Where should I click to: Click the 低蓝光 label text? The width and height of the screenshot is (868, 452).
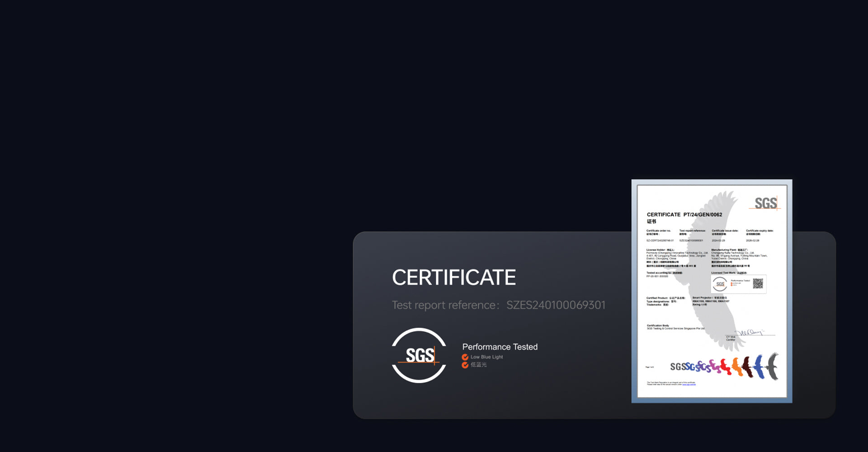point(478,365)
